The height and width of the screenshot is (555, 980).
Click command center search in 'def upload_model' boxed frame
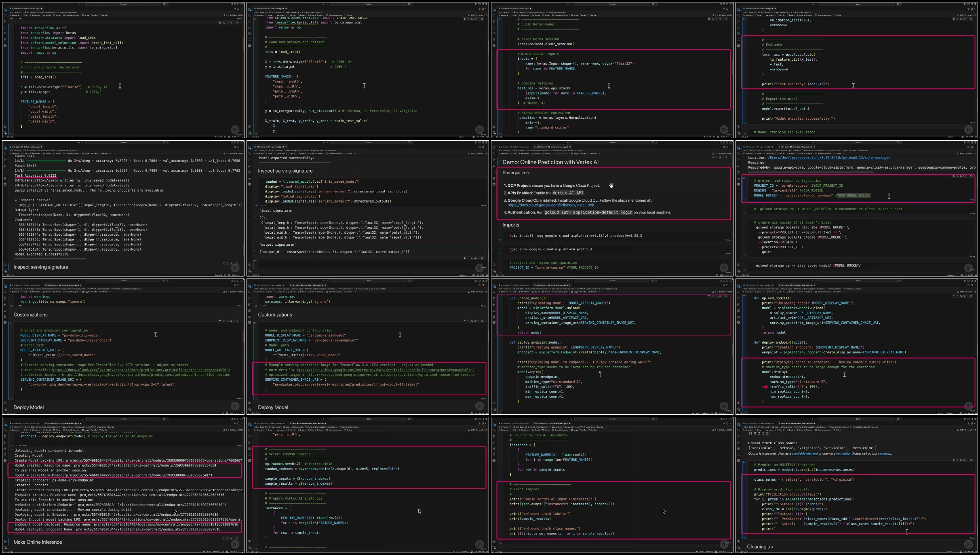[612, 281]
